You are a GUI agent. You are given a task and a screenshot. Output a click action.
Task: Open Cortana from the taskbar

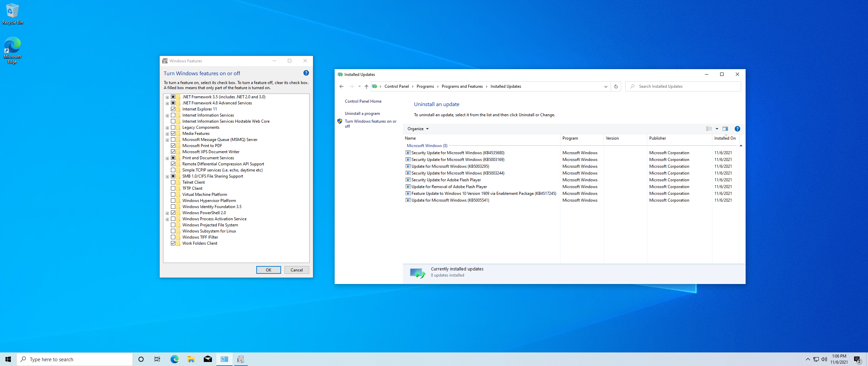[x=141, y=359]
